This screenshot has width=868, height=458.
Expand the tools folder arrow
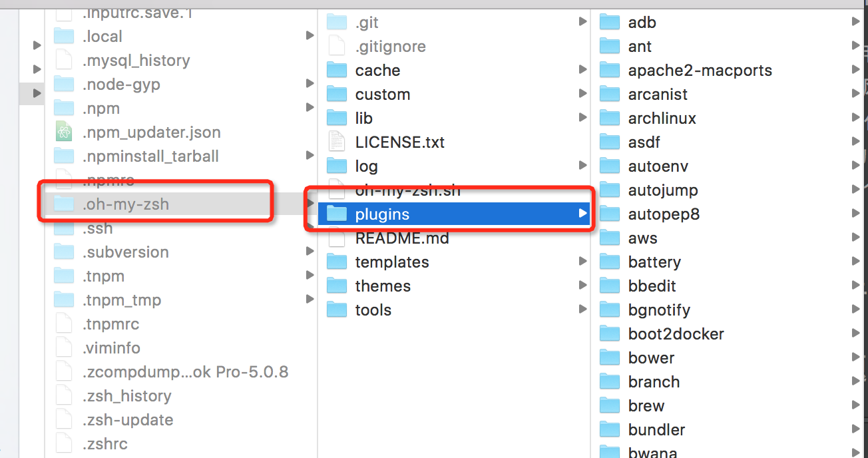tap(582, 310)
